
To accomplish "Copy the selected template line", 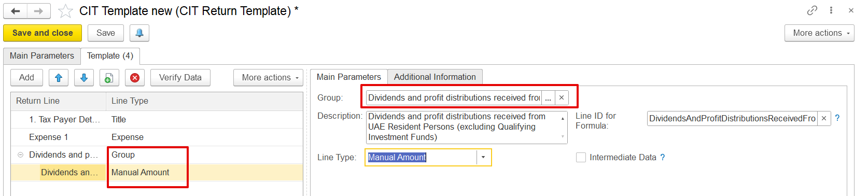I will (109, 78).
